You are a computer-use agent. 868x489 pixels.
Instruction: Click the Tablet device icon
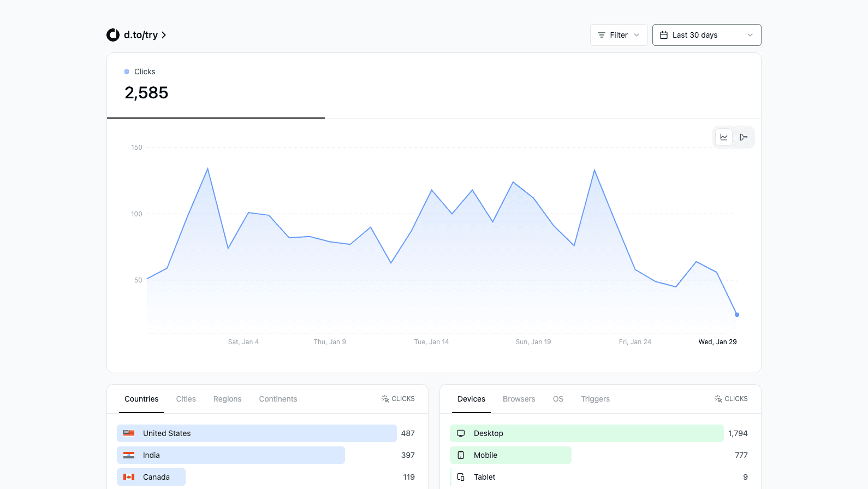tap(461, 477)
